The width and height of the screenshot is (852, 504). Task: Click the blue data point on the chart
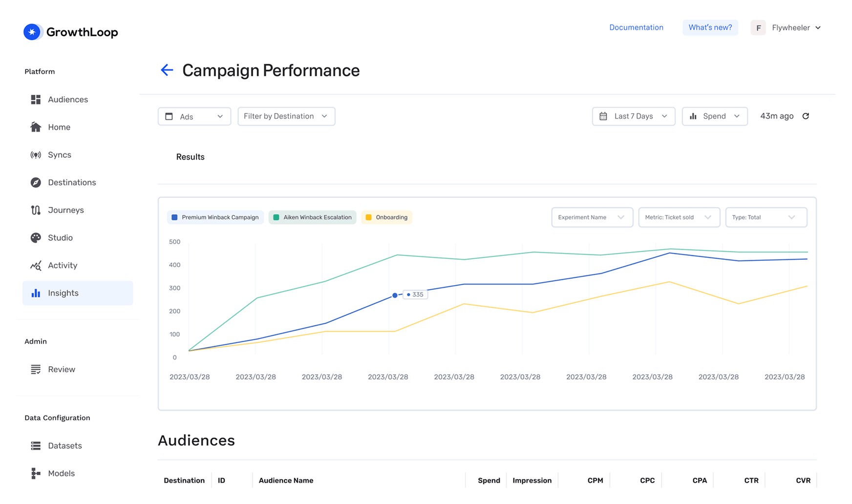[395, 295]
